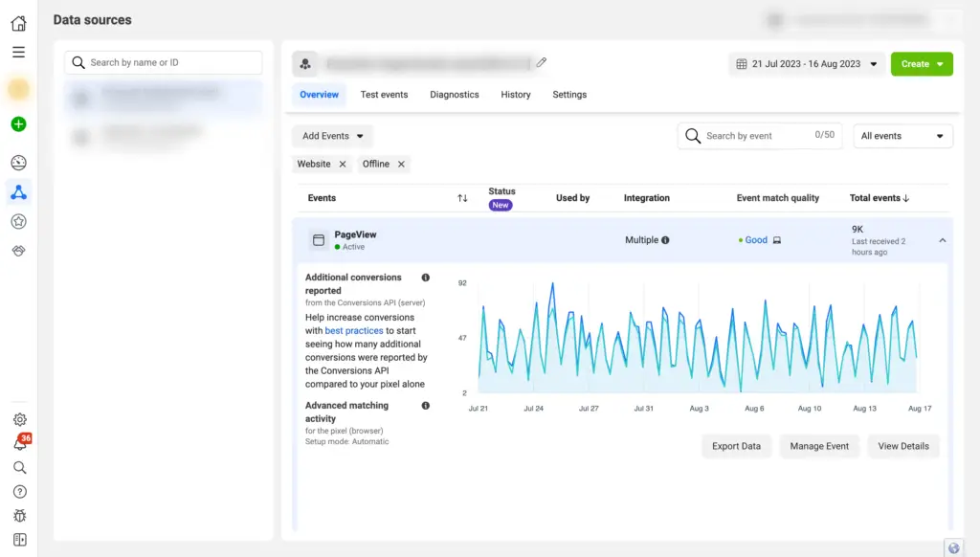
Task: Open the best practices link
Action: (354, 331)
